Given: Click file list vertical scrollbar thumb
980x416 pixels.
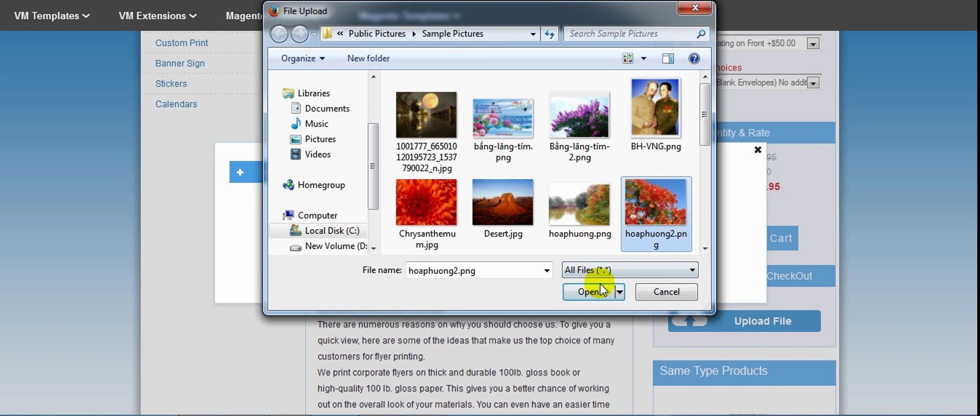Looking at the screenshot, I should (x=704, y=114).
